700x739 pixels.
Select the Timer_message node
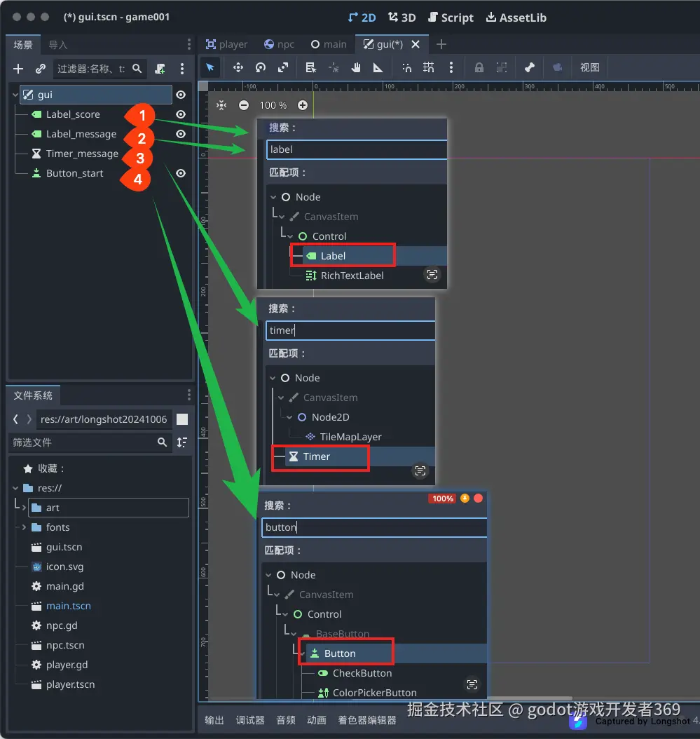coord(82,154)
